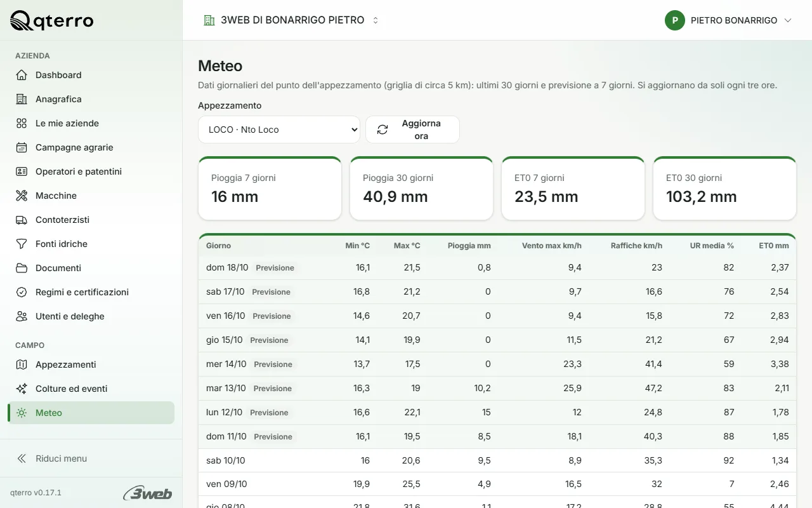Click the version label qterro v0.17.1

(36, 493)
